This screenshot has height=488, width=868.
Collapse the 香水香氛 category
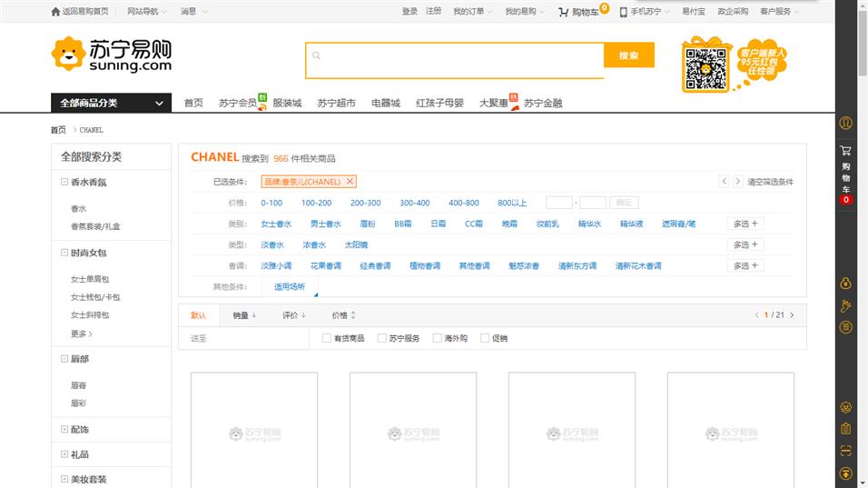[x=64, y=182]
